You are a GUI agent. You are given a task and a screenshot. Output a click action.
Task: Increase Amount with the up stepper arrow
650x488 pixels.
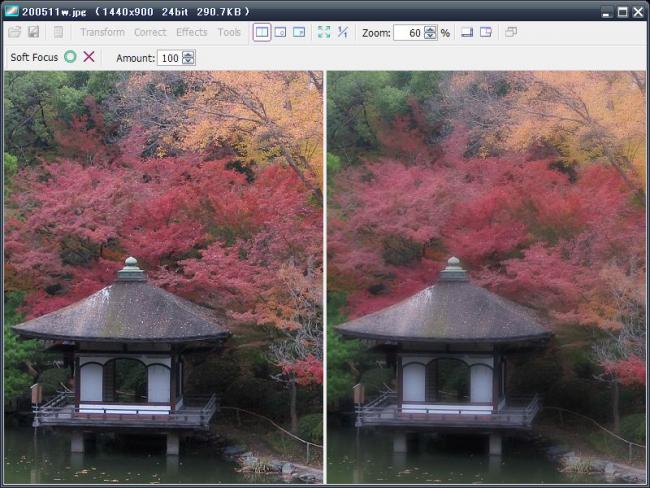point(188,55)
